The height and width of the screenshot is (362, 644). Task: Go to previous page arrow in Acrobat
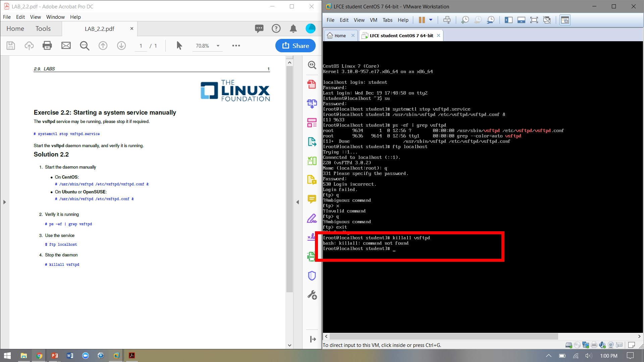click(x=103, y=46)
